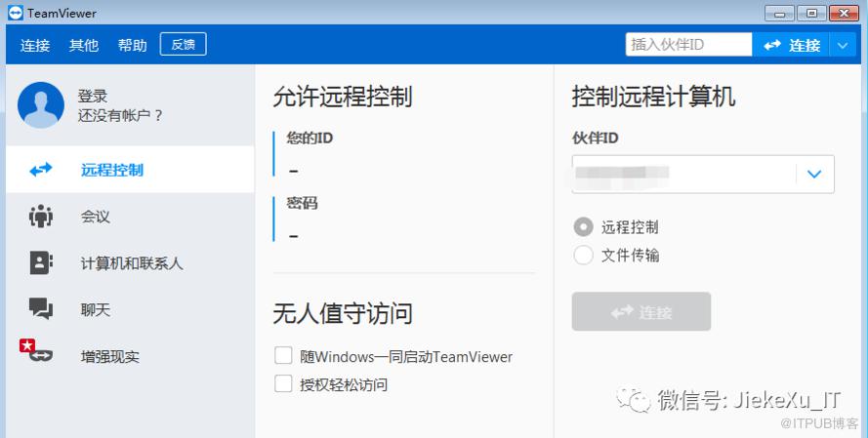Image resolution: width=868 pixels, height=438 pixels.
Task: Click the TeamViewer logo in title bar
Action: [x=16, y=13]
